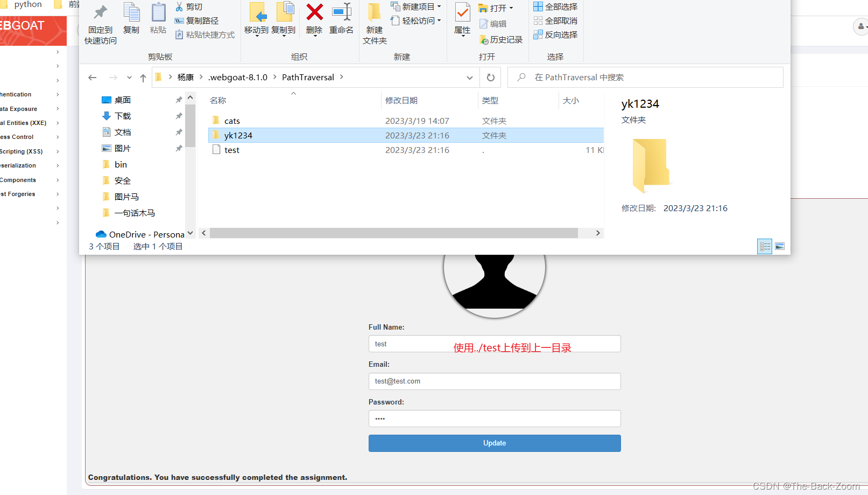Click History (历史记录) in ribbon

point(501,40)
